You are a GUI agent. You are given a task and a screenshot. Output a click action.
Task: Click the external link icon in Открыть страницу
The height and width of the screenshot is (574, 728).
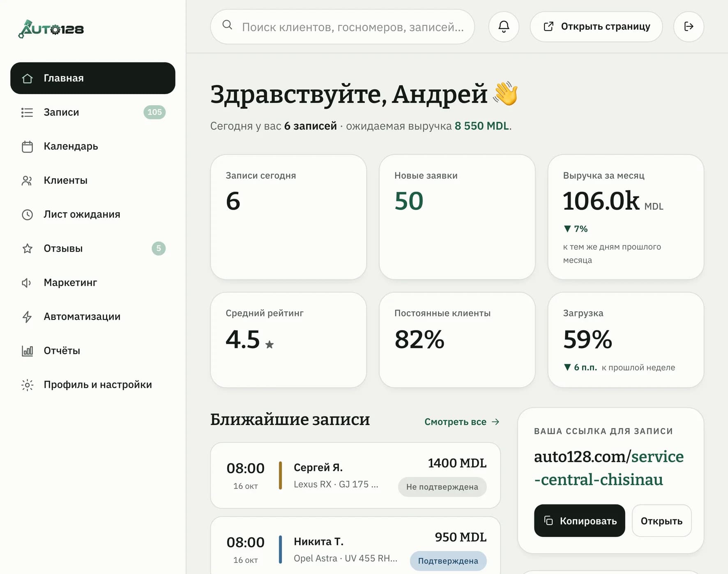[x=548, y=27]
